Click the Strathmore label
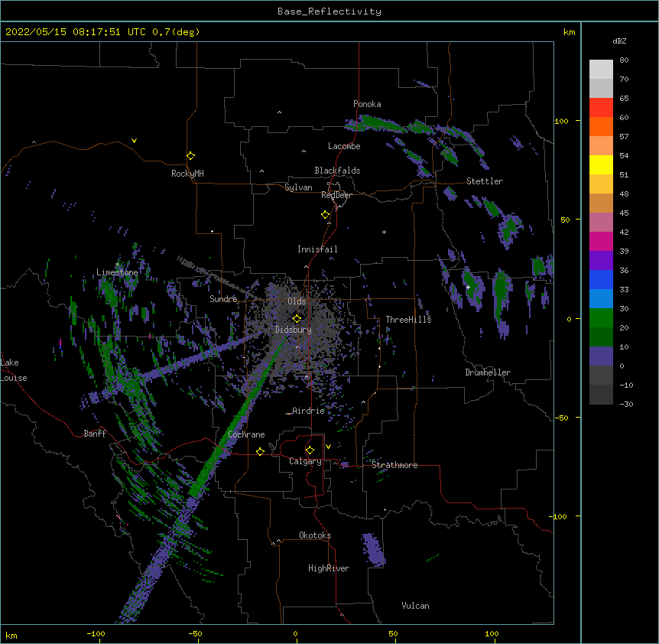659x644 pixels. pos(394,465)
